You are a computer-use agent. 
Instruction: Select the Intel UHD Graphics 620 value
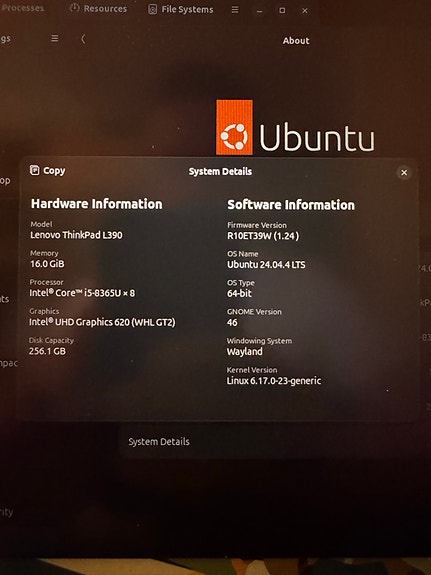tap(102, 322)
